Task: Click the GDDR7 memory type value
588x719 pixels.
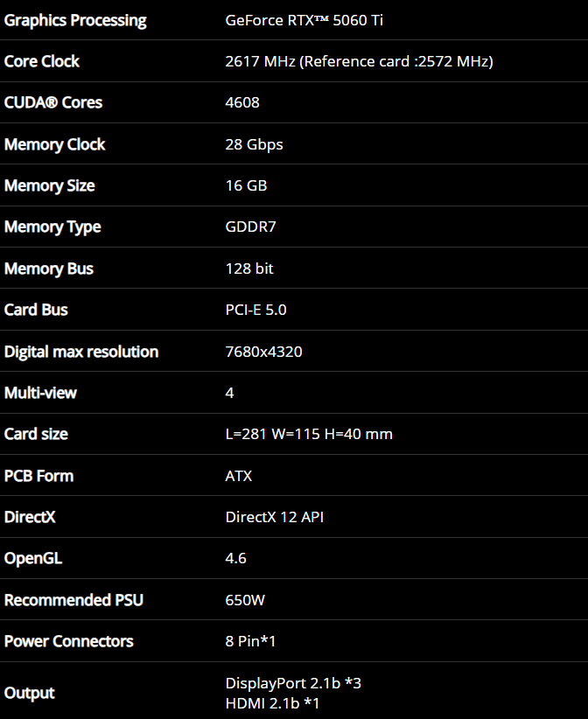Action: pos(250,227)
